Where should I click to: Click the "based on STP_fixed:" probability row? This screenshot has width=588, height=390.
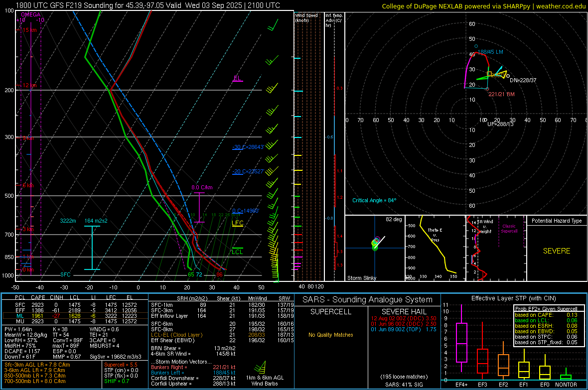[546, 342]
